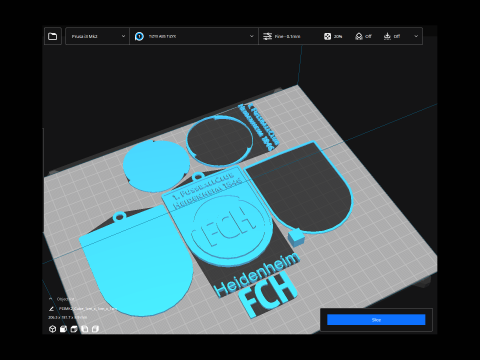The height and width of the screenshot is (360, 480).
Task: Click the extruder 1 material icon
Action: (139, 36)
